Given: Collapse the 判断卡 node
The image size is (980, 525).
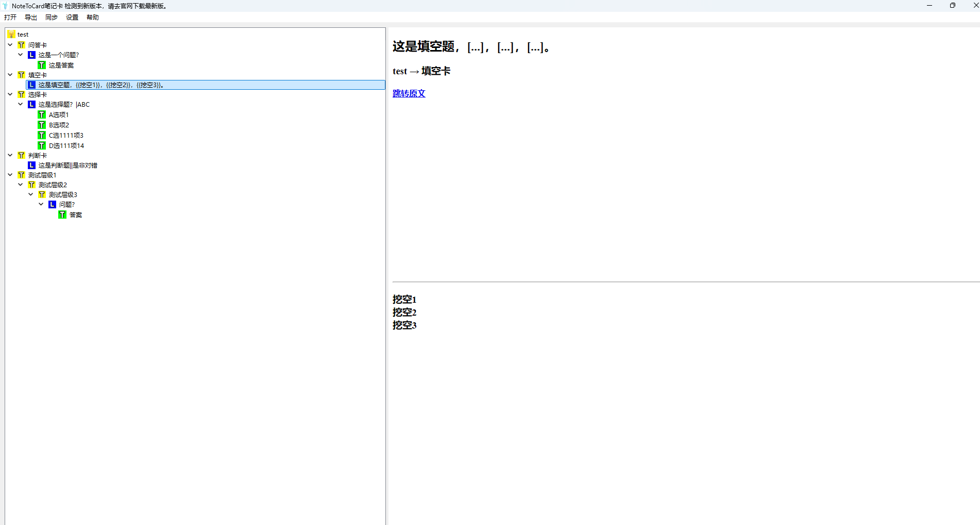Looking at the screenshot, I should 10,155.
